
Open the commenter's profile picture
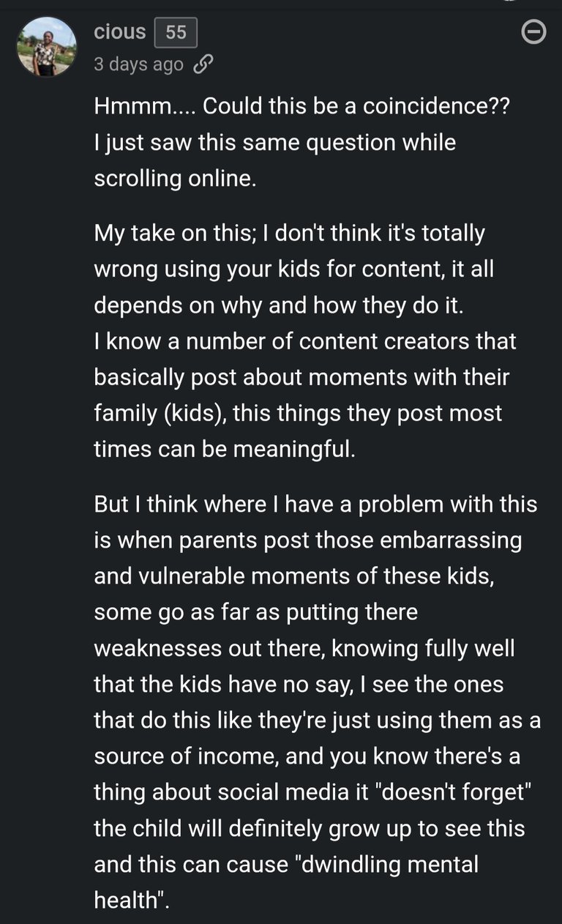click(x=46, y=46)
